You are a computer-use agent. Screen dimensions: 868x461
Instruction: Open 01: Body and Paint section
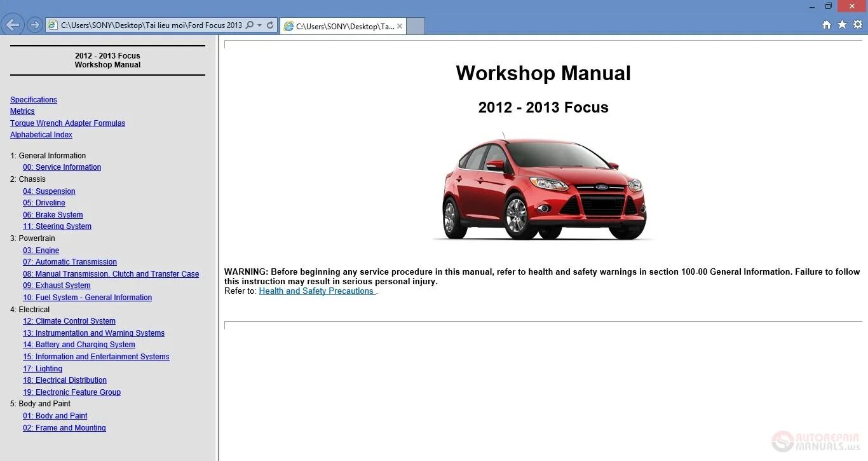click(x=55, y=416)
